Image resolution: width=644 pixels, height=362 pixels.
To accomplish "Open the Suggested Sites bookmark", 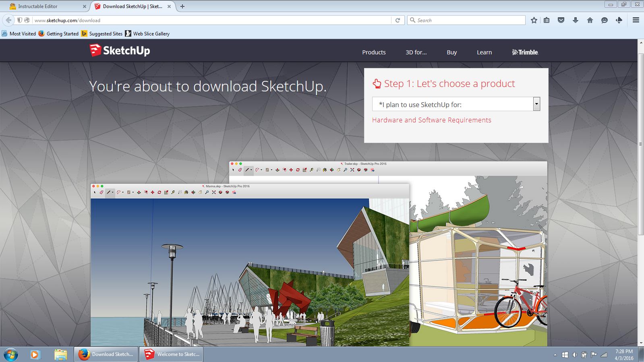I will (x=102, y=34).
